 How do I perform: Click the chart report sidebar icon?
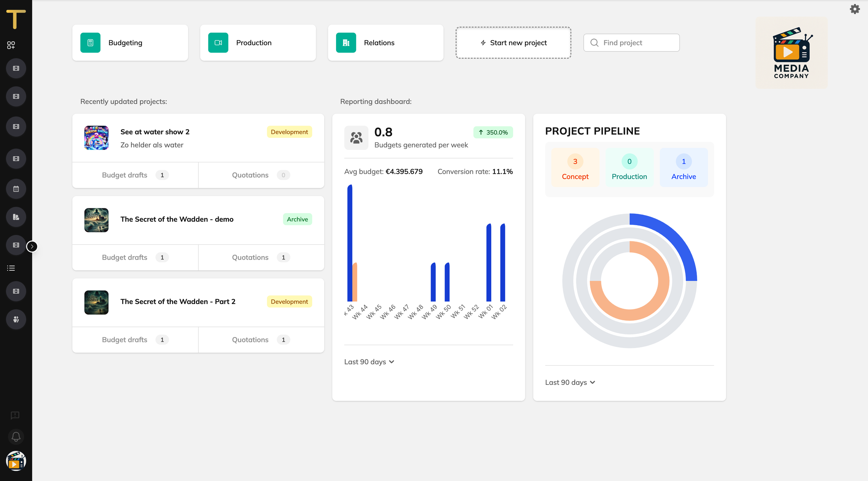(x=16, y=217)
